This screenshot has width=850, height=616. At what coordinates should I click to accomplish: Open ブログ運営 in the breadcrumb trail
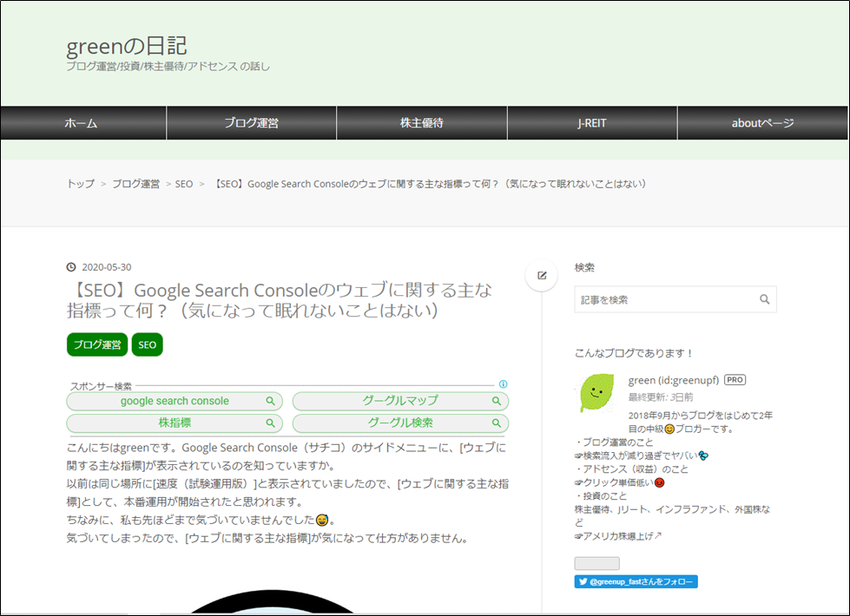[x=135, y=184]
